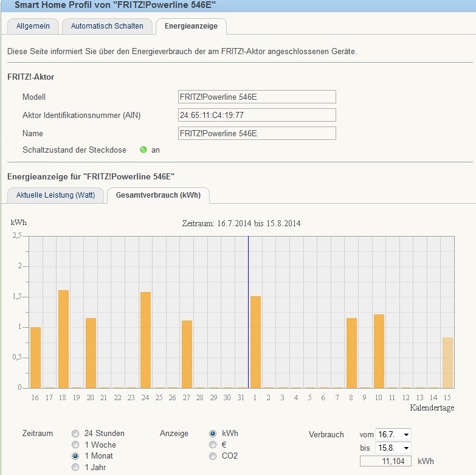Viewport: 476px width, 475px height.
Task: Click the green socket status indicator
Action: click(x=143, y=150)
